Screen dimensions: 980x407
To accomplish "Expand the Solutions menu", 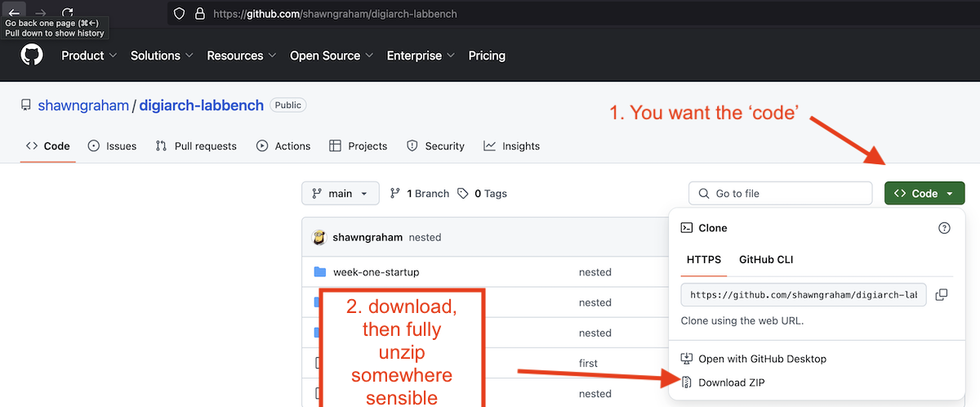I will click(162, 56).
